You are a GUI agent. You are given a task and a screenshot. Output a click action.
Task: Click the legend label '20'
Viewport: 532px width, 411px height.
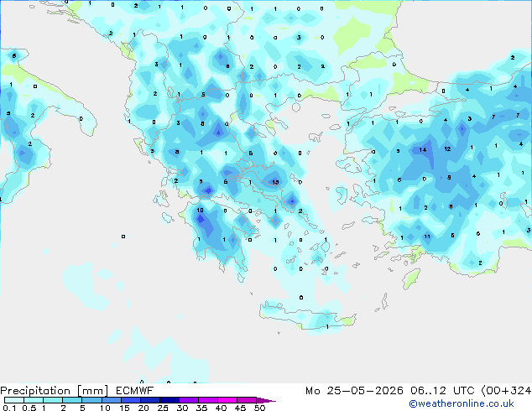(143, 408)
